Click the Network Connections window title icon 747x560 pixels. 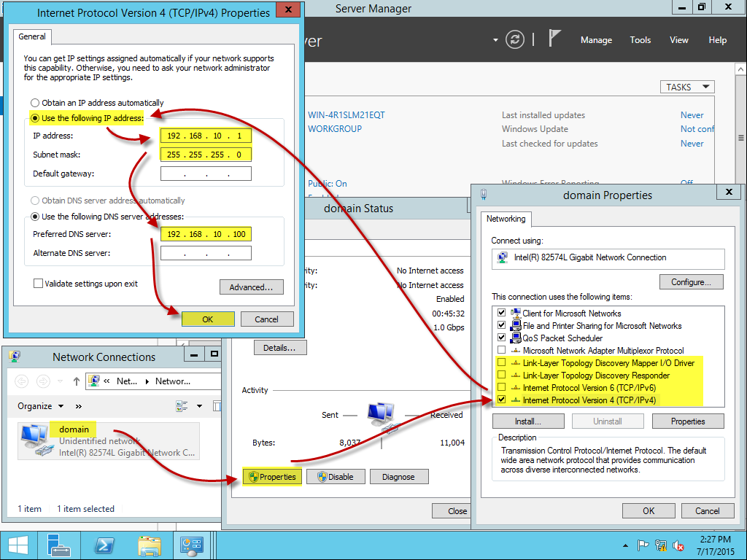(15, 356)
